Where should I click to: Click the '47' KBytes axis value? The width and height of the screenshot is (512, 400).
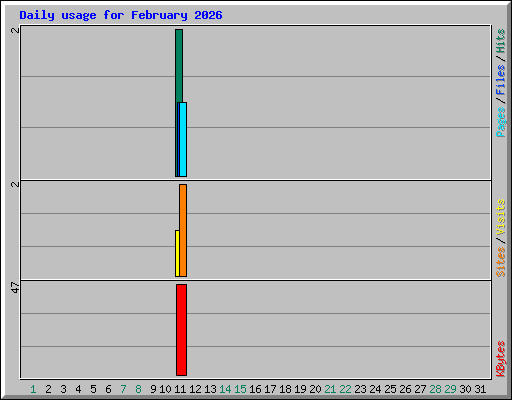(15, 288)
